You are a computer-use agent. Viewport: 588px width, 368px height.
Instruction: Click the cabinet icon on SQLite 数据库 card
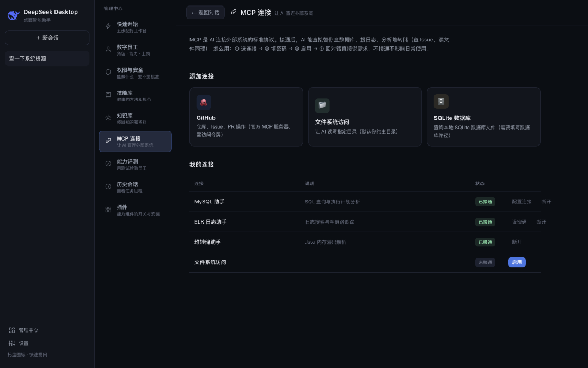pos(441,101)
